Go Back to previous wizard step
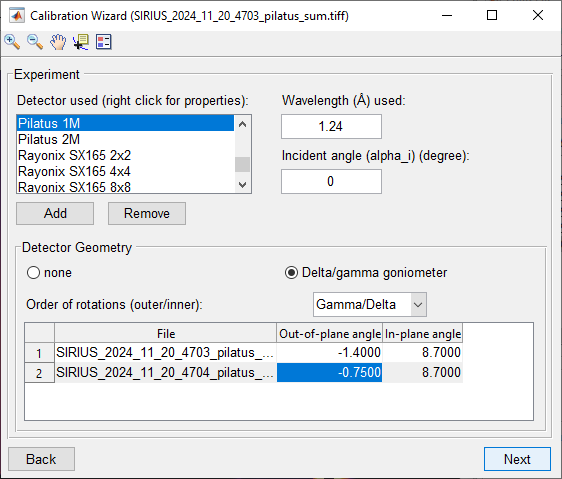The width and height of the screenshot is (562, 479). tap(41, 459)
